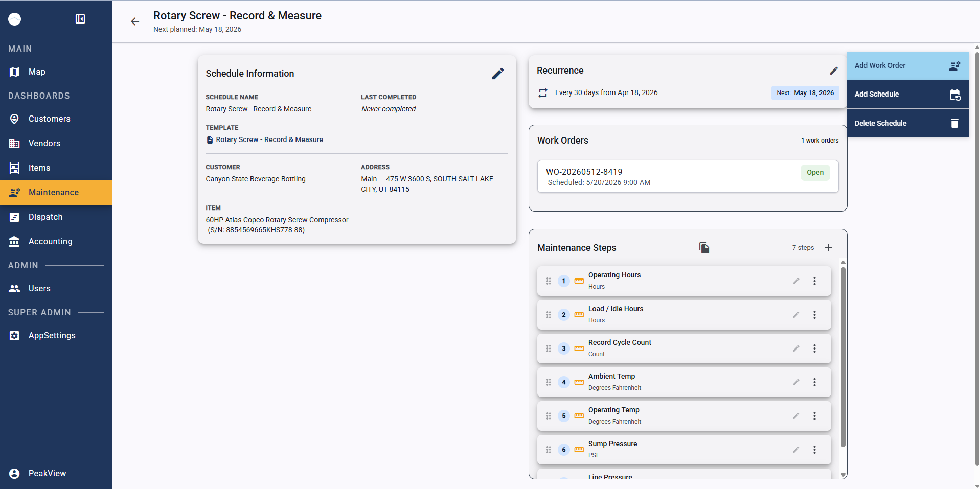Image resolution: width=980 pixels, height=489 pixels.
Task: Open the Vendors dashboard
Action: (x=56, y=144)
